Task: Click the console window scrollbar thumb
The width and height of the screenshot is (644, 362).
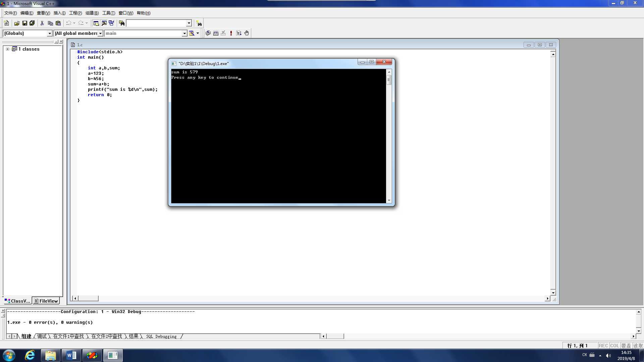Action: pos(389,80)
